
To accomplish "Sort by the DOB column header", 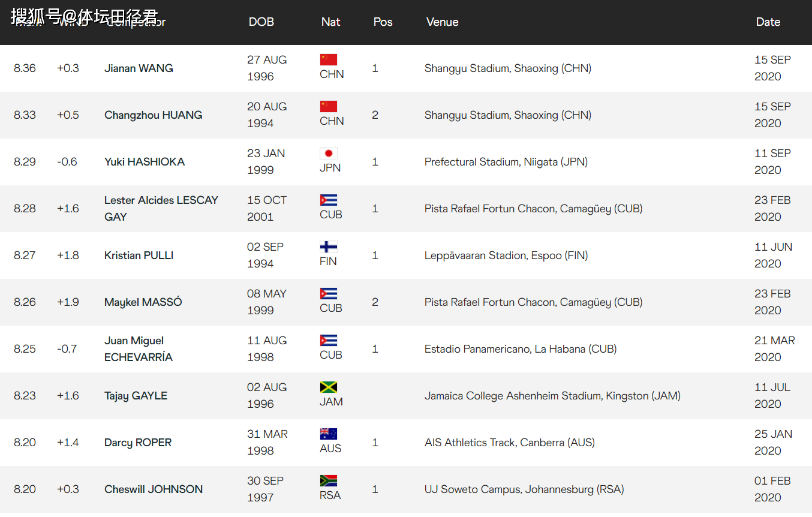I will tap(261, 22).
